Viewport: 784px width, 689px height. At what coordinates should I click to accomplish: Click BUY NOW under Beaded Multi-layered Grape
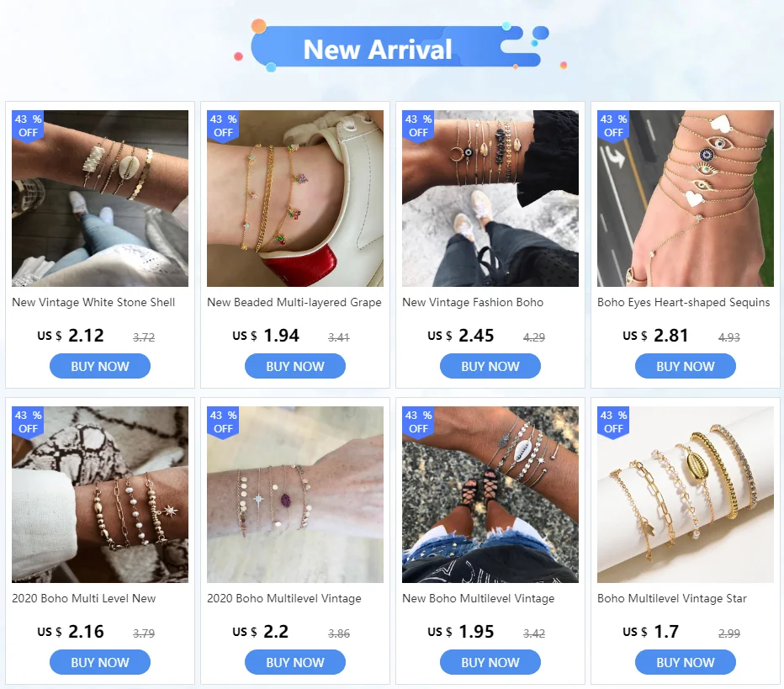point(295,366)
